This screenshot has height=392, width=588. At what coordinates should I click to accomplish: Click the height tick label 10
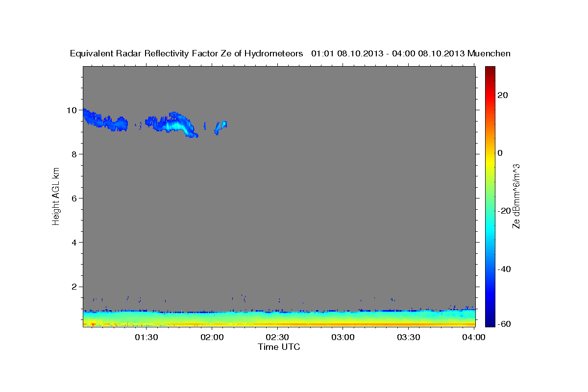click(72, 110)
